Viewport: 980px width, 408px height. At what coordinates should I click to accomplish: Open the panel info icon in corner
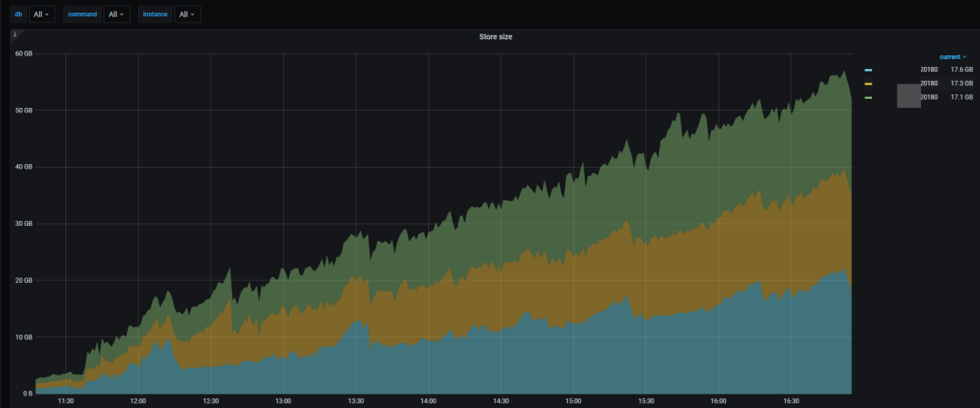pyautogui.click(x=15, y=34)
